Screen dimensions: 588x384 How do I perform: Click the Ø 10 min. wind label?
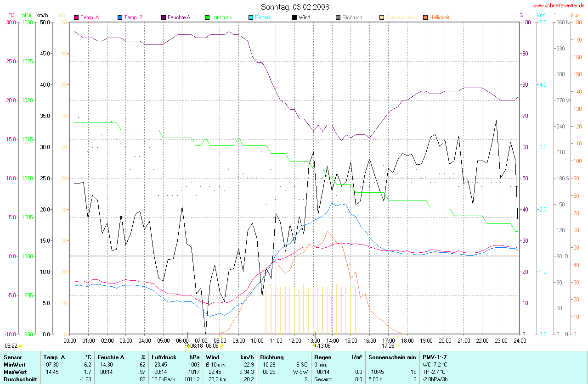[216, 364]
